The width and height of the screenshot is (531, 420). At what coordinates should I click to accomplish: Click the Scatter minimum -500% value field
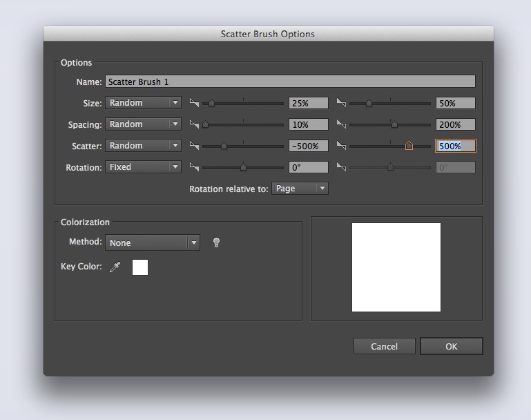308,146
